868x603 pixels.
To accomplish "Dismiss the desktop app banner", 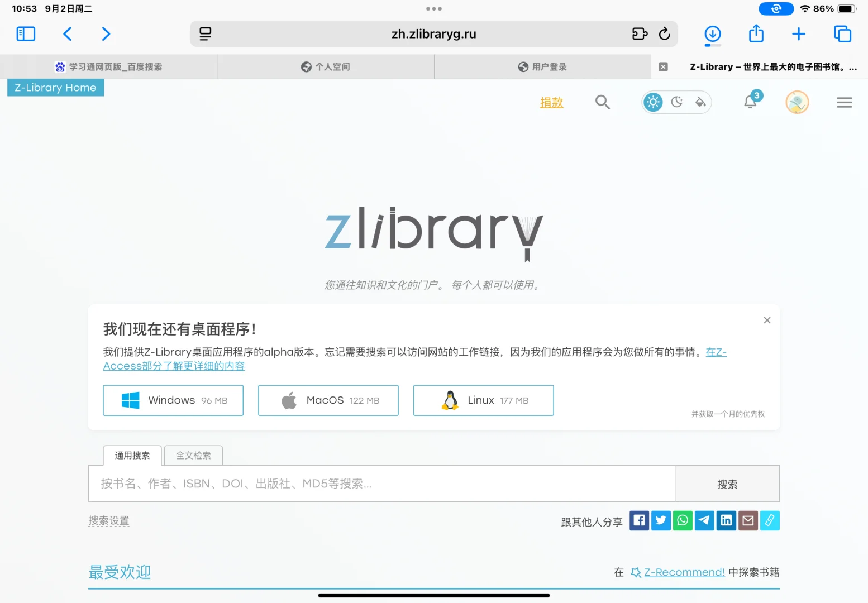I will [x=767, y=320].
